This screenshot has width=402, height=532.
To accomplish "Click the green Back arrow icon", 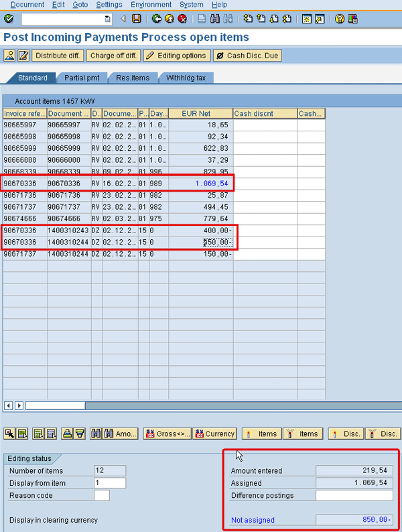I will 156,19.
